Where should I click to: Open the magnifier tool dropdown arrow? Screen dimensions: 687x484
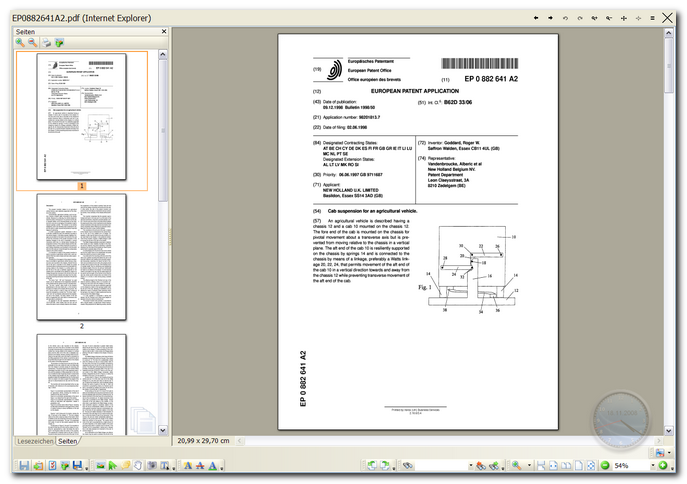coord(529,466)
